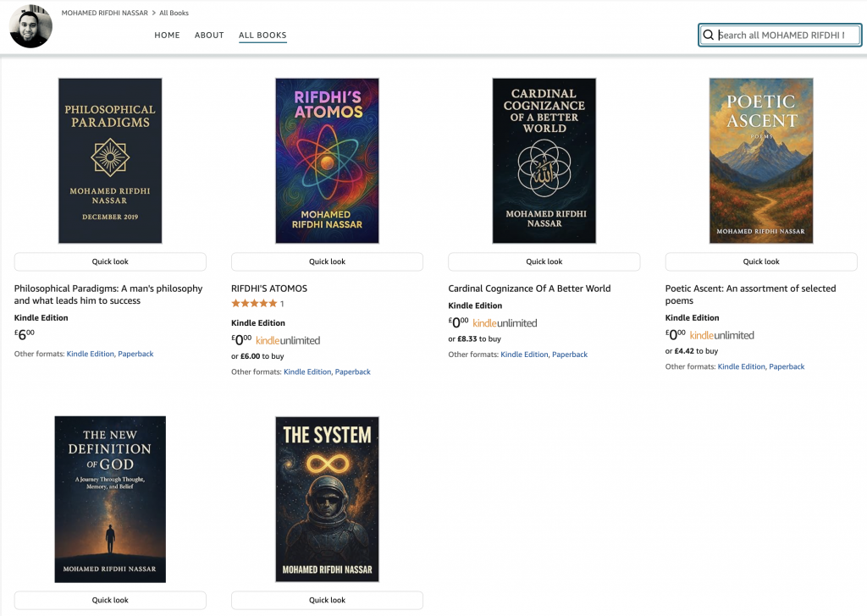Open The System book cover

327,499
